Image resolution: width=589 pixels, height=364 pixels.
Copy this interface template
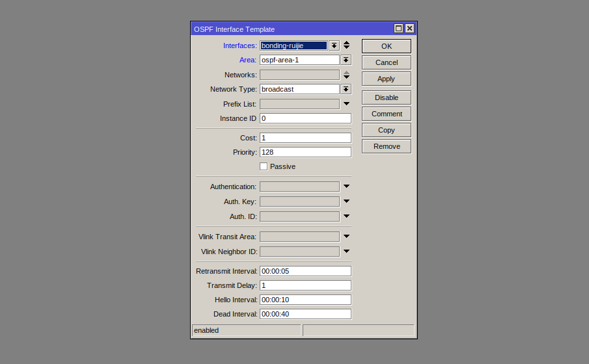pyautogui.click(x=387, y=130)
